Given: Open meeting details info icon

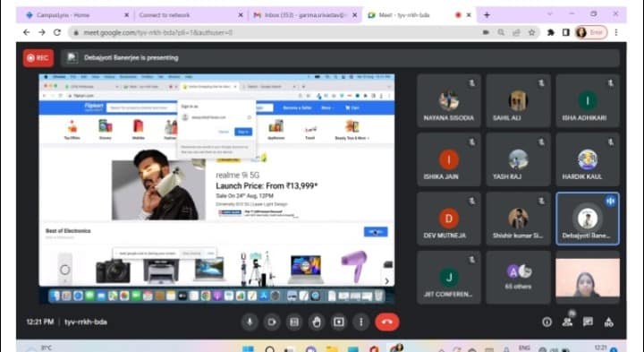Looking at the screenshot, I should pyautogui.click(x=547, y=322).
